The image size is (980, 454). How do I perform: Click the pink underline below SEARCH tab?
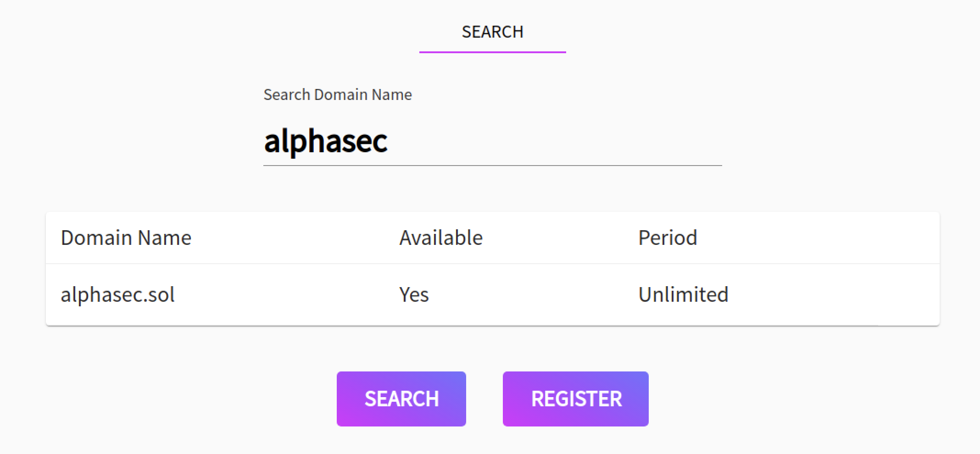492,53
